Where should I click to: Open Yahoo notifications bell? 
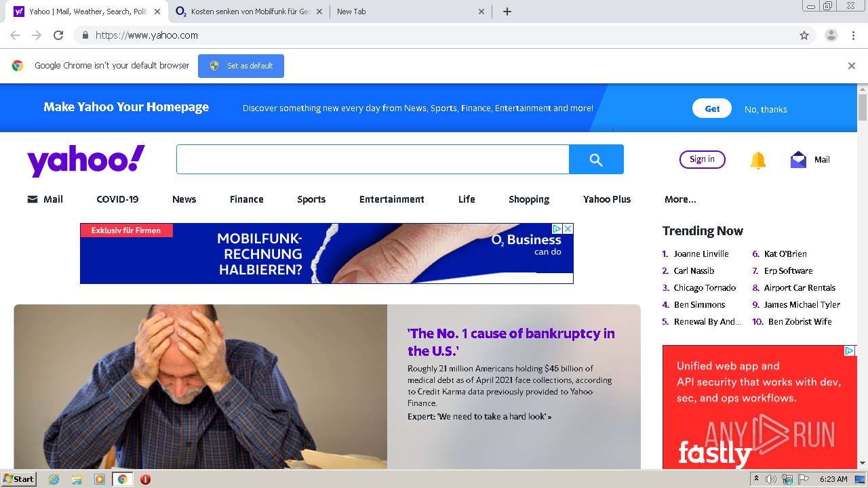pyautogui.click(x=758, y=160)
